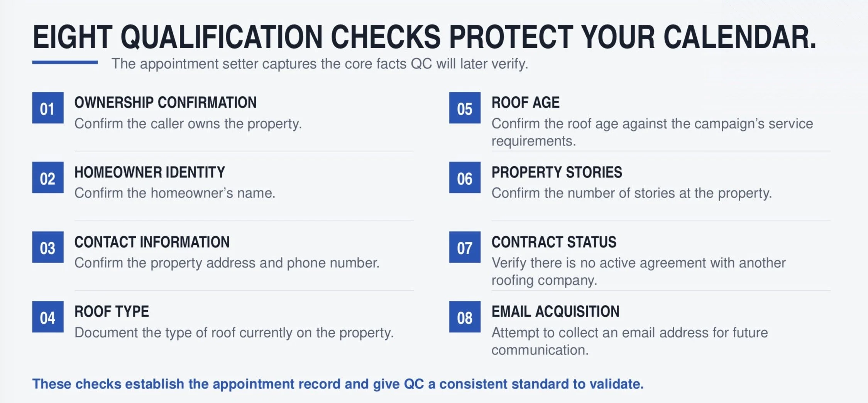Select the Property Stories heading
This screenshot has height=403, width=868.
557,172
